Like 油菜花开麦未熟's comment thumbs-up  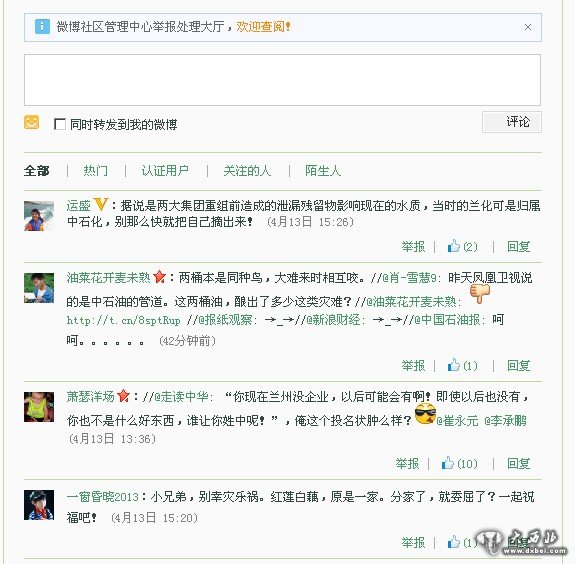(454, 365)
